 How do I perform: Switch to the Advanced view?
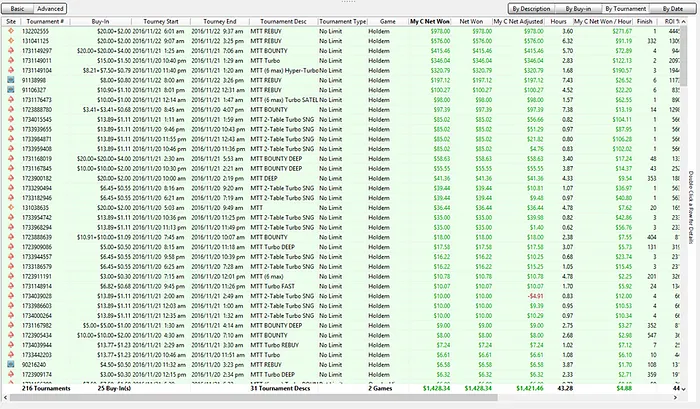[50, 8]
